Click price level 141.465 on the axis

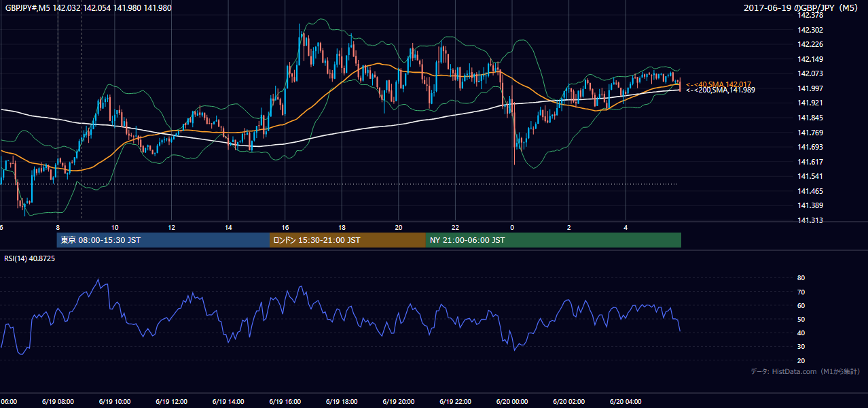click(x=810, y=191)
